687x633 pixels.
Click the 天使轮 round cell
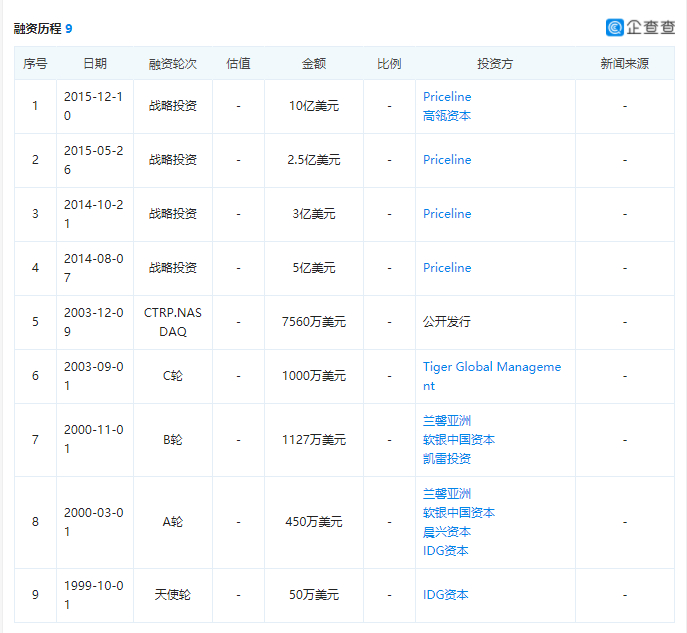tap(173, 595)
